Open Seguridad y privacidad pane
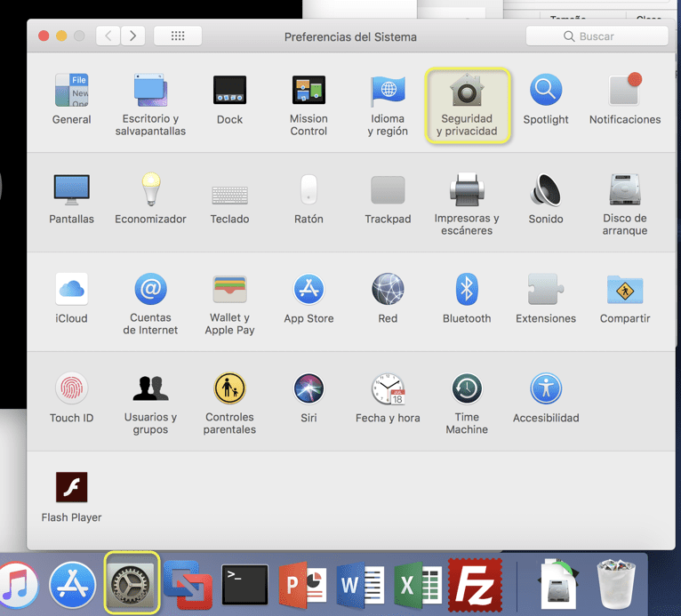This screenshot has width=681, height=616. pos(467,105)
